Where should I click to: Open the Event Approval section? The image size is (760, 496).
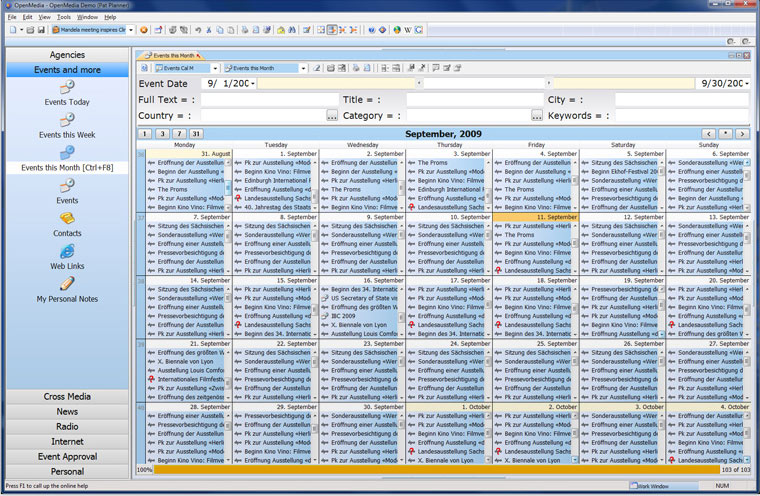click(x=67, y=456)
